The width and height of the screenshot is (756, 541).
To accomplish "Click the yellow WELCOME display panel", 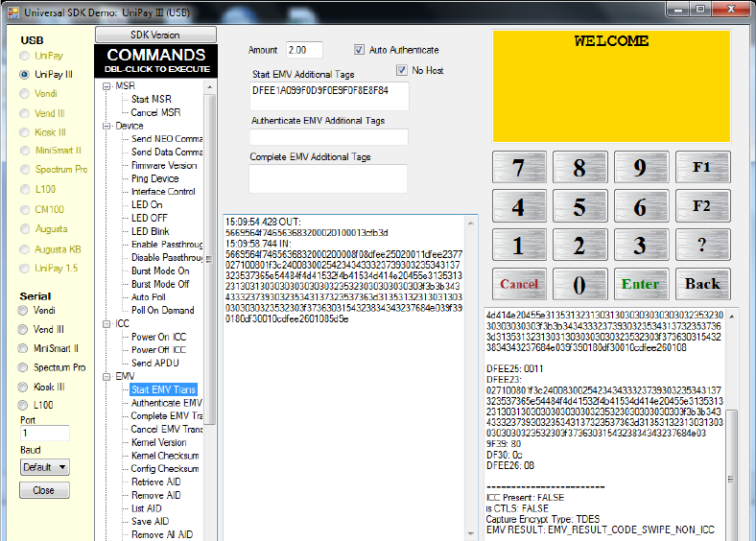I will point(611,85).
